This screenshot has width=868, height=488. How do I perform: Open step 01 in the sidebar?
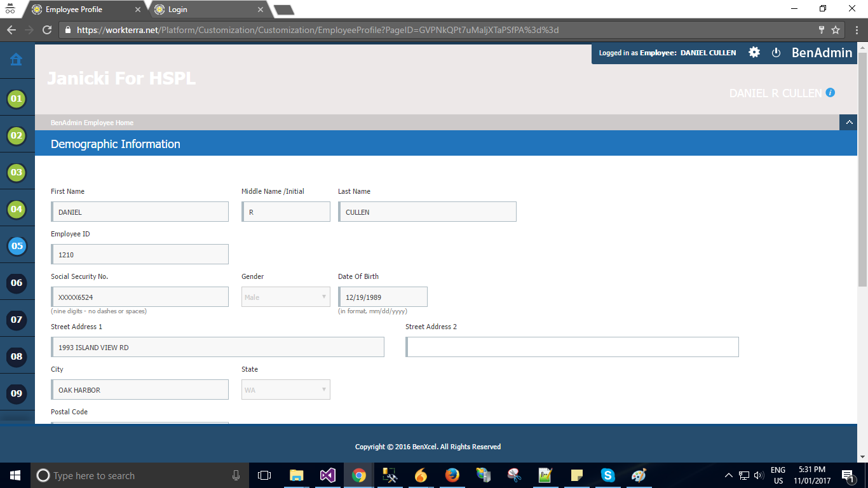[x=17, y=98]
